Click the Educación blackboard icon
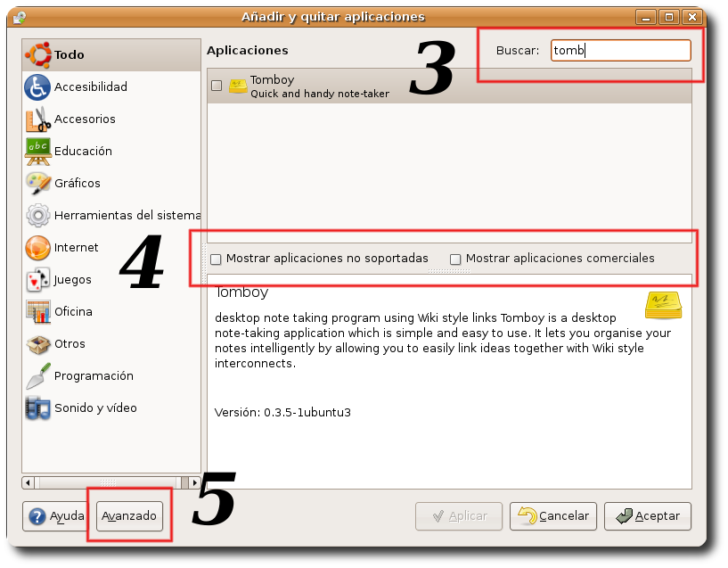Image resolution: width=728 pixels, height=568 pixels. point(37,151)
